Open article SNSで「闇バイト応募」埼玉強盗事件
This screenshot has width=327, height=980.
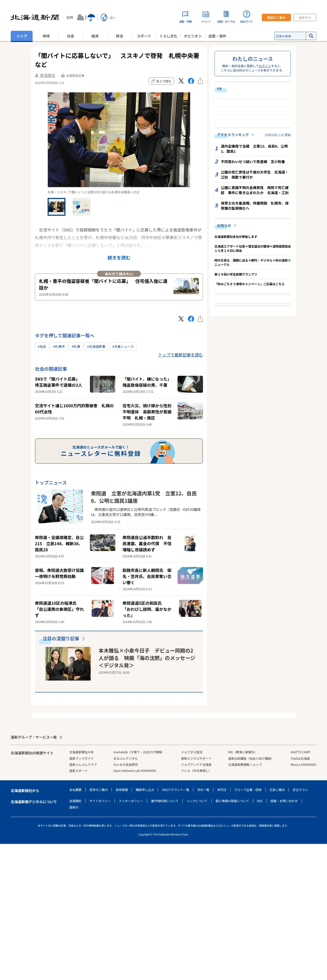(59, 382)
